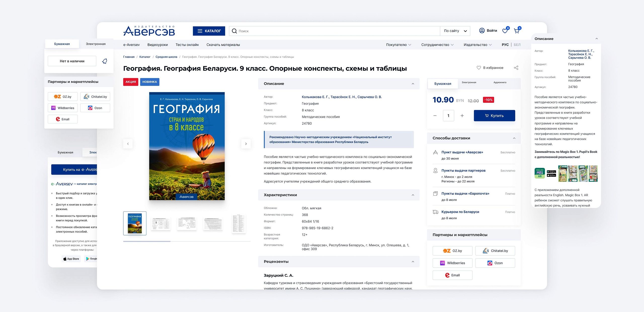Show previous book image with left arrow
Image resolution: width=644 pixels, height=312 pixels.
click(x=128, y=144)
